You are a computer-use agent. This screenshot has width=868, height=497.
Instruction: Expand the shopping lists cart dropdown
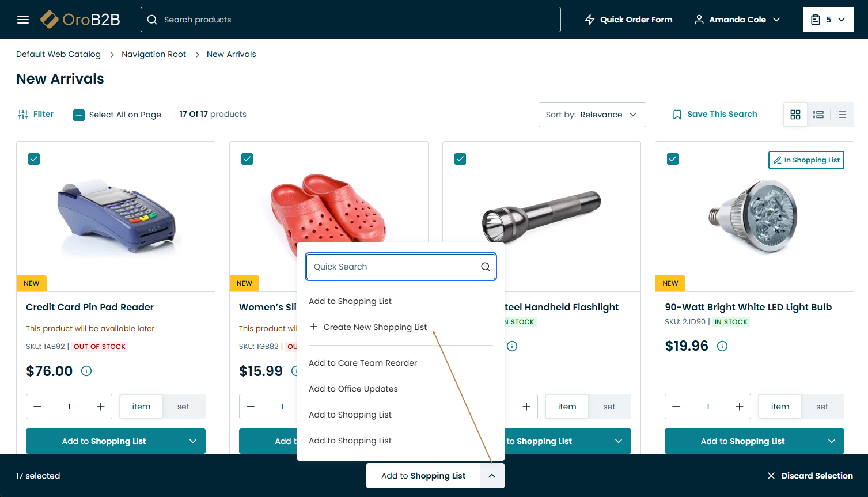[x=828, y=20]
